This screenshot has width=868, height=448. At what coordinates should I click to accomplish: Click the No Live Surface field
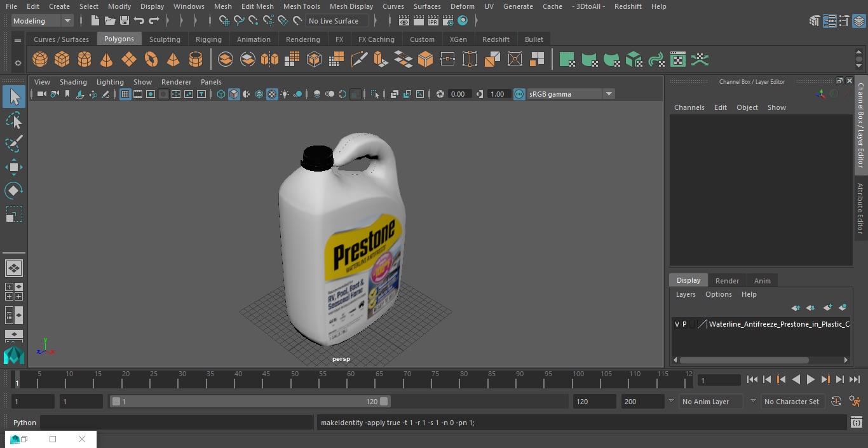click(x=337, y=21)
